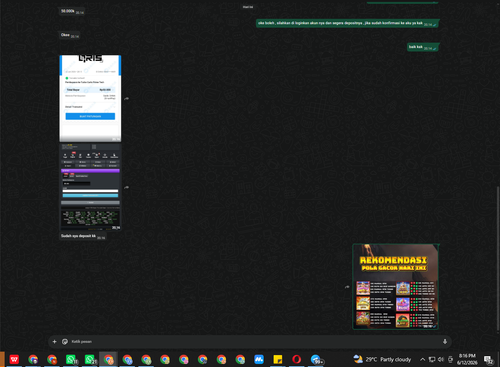
Task: Open the emoji and sticker picker
Action: point(65,342)
